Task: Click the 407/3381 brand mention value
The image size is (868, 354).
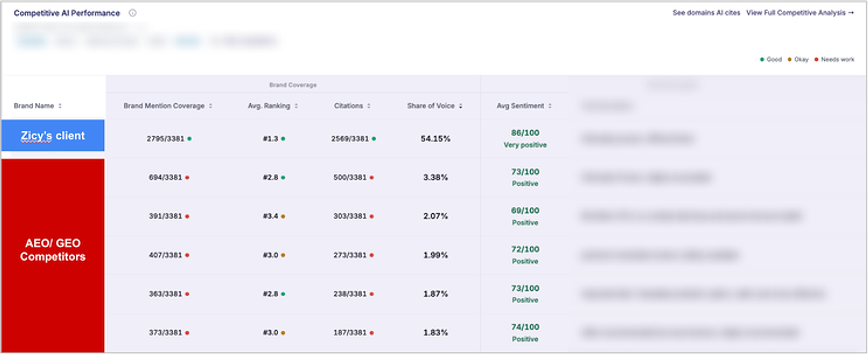Action: [166, 255]
